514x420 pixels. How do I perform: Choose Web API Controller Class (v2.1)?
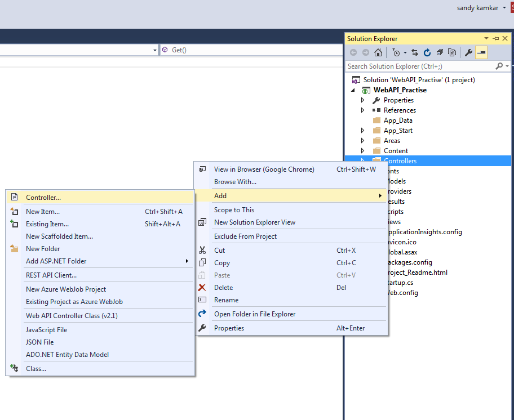pyautogui.click(x=100, y=316)
